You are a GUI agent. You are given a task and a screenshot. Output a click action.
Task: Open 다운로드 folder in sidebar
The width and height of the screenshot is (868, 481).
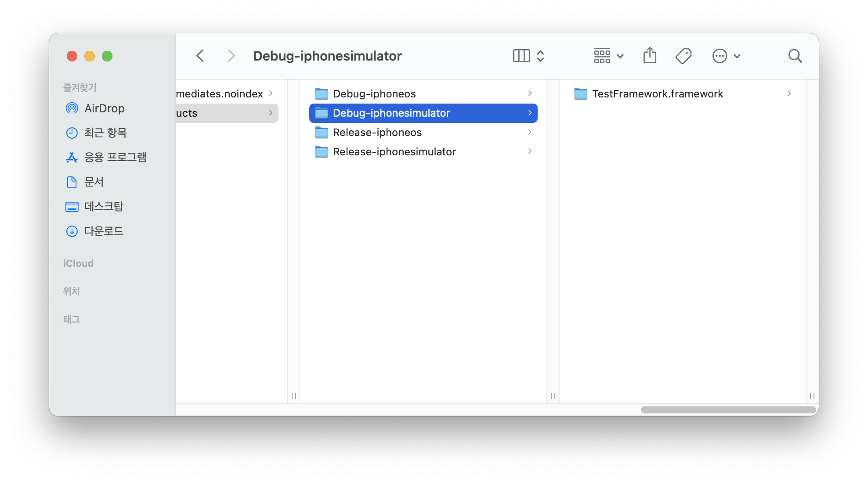click(x=104, y=231)
